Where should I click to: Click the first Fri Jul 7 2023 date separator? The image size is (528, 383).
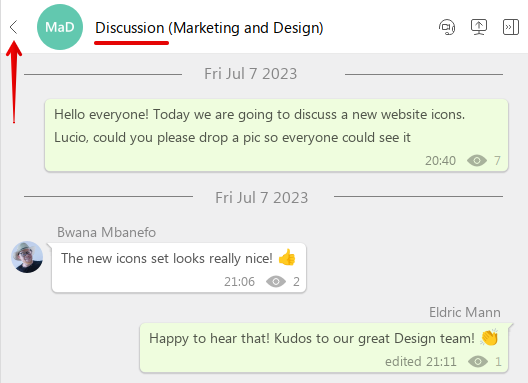[x=251, y=74]
